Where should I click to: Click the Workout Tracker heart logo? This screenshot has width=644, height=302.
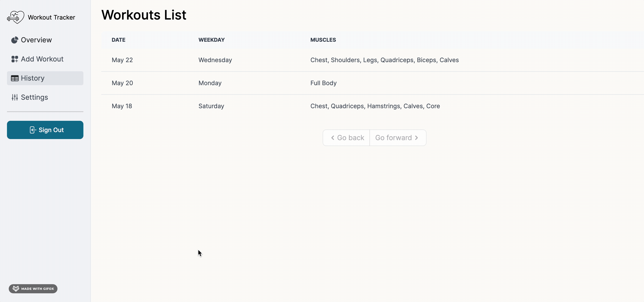[15, 17]
